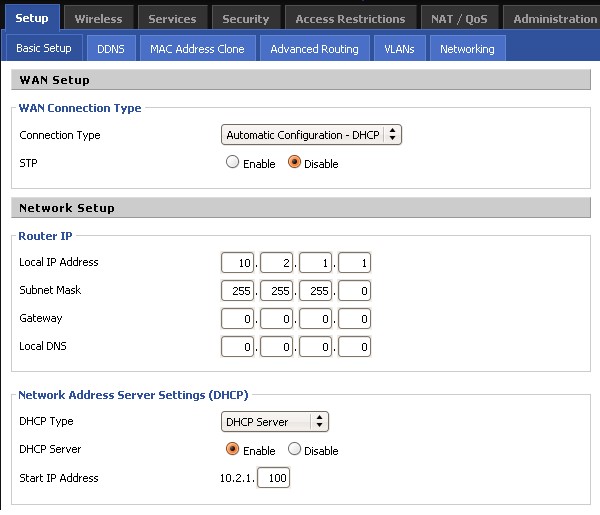600x515 pixels.
Task: Click the Network Setup section header
Action: [301, 208]
